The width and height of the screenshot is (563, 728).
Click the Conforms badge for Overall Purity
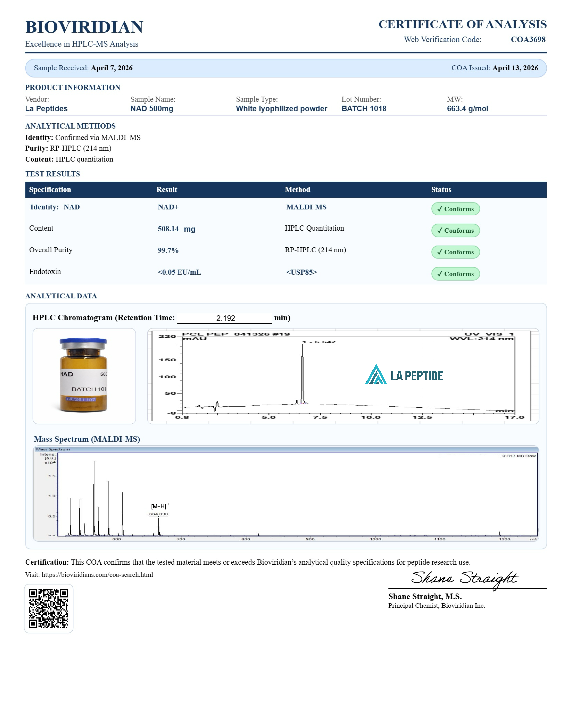coord(455,252)
